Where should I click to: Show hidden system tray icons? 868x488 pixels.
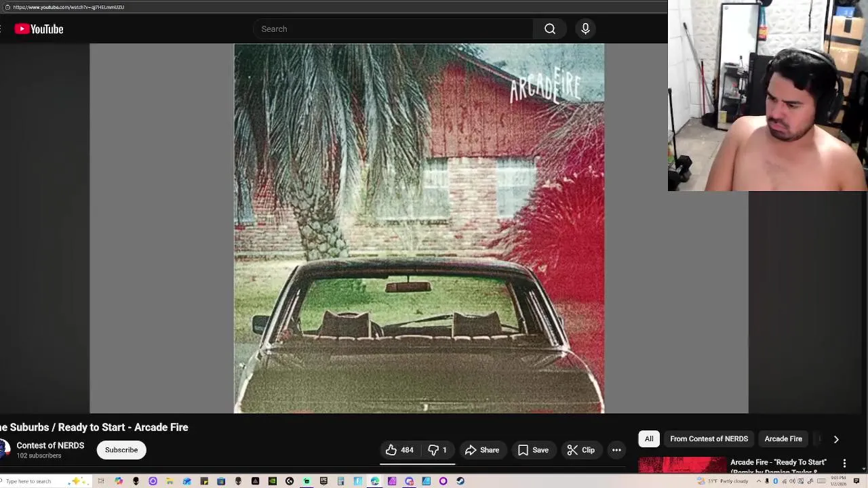pyautogui.click(x=759, y=481)
